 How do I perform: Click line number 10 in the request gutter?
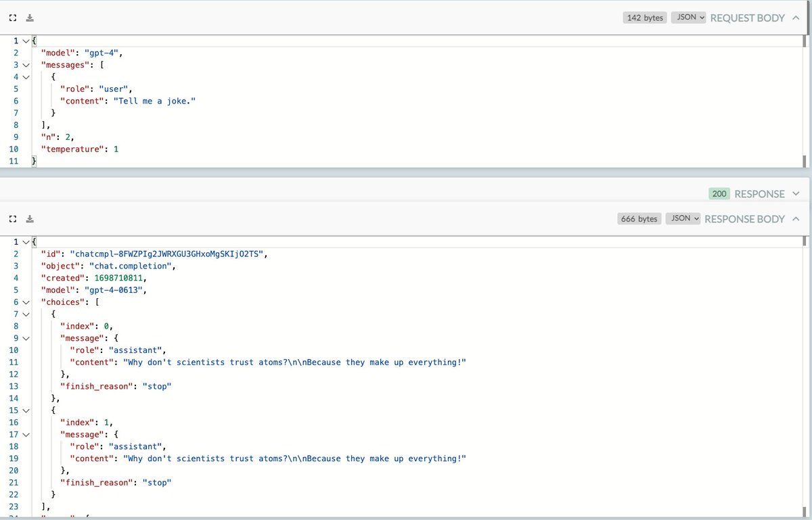14,149
